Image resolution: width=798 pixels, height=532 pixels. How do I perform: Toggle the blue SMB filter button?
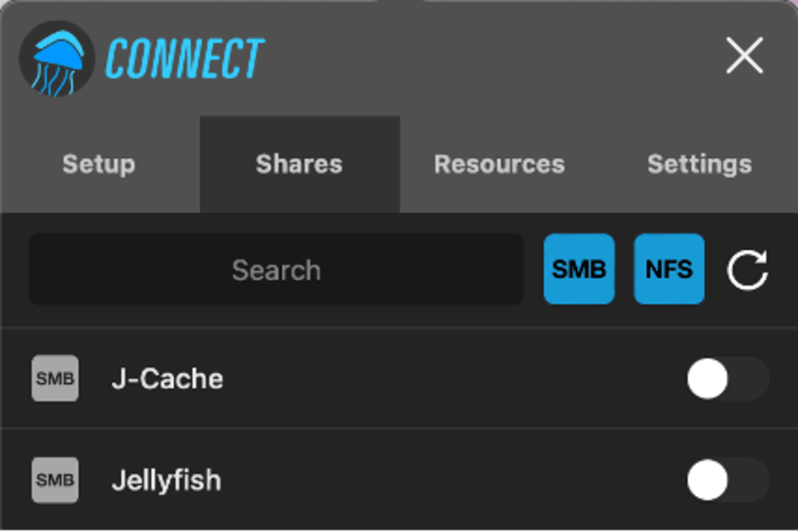579,269
